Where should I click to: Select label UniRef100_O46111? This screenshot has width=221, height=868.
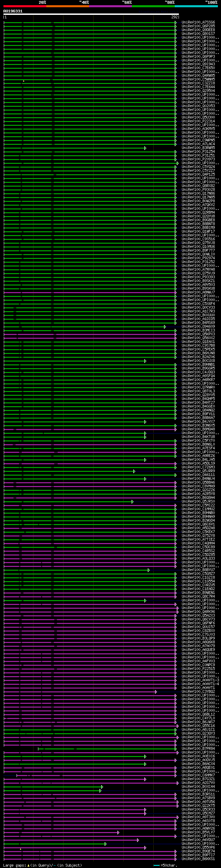point(198,475)
